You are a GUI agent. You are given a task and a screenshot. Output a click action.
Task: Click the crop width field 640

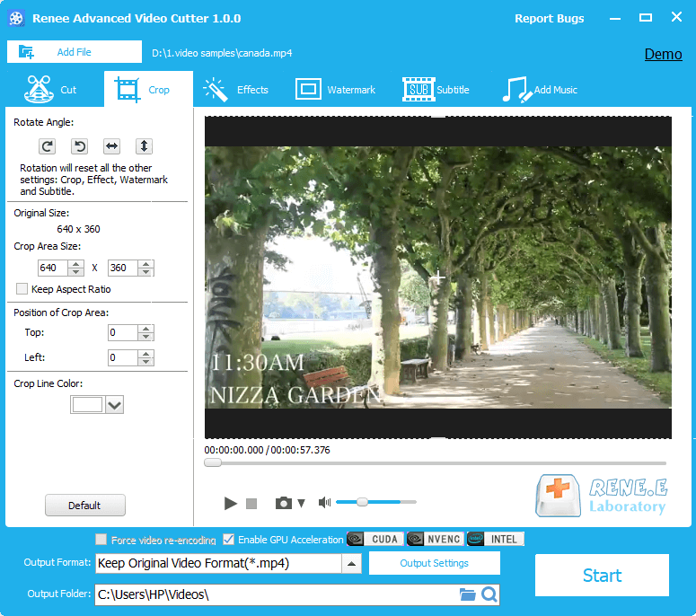point(53,268)
